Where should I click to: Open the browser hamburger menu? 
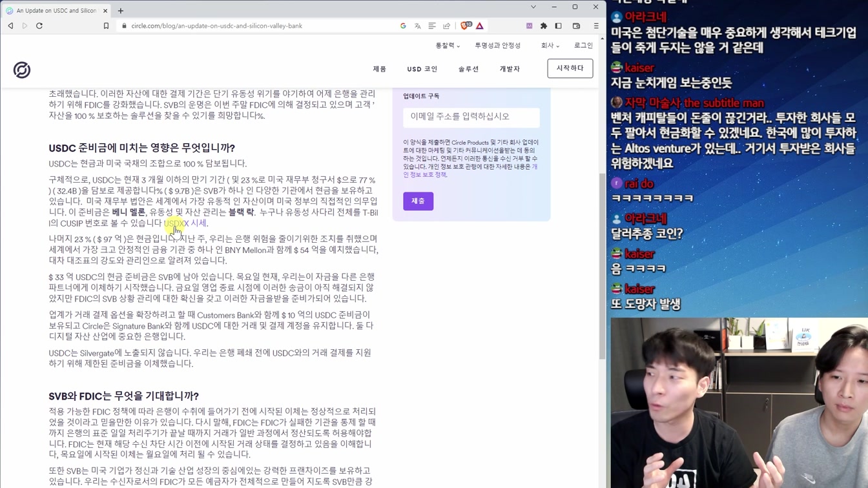point(596,26)
